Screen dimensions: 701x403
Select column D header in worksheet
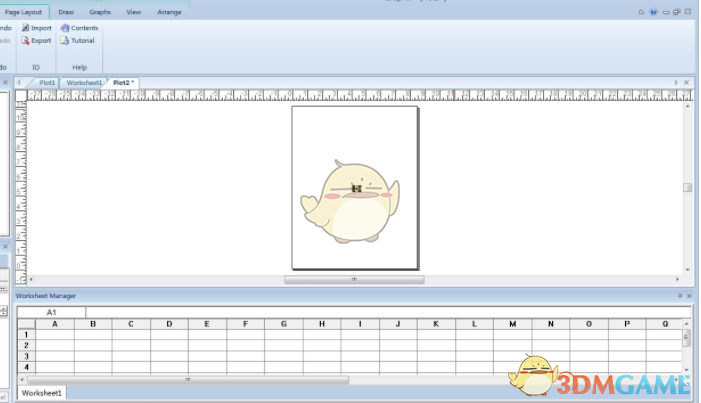tap(169, 324)
